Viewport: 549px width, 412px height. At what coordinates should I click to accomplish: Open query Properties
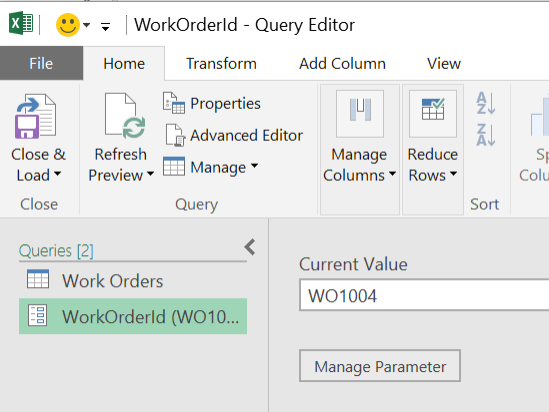tap(211, 104)
